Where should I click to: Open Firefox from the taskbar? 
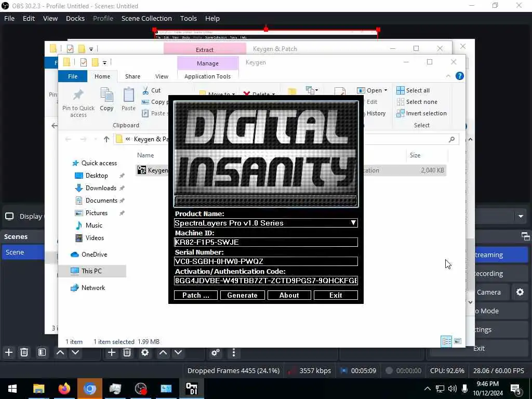pos(64,389)
